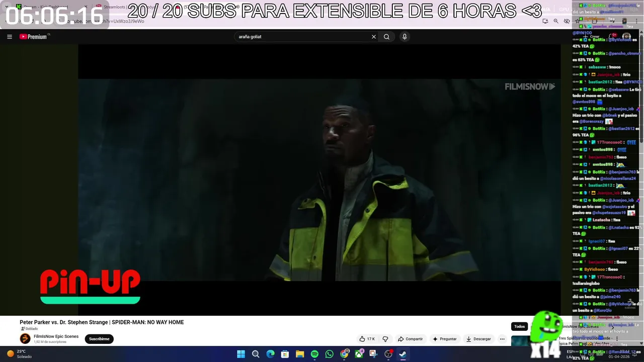Start voice search with the microphone

(x=405, y=37)
